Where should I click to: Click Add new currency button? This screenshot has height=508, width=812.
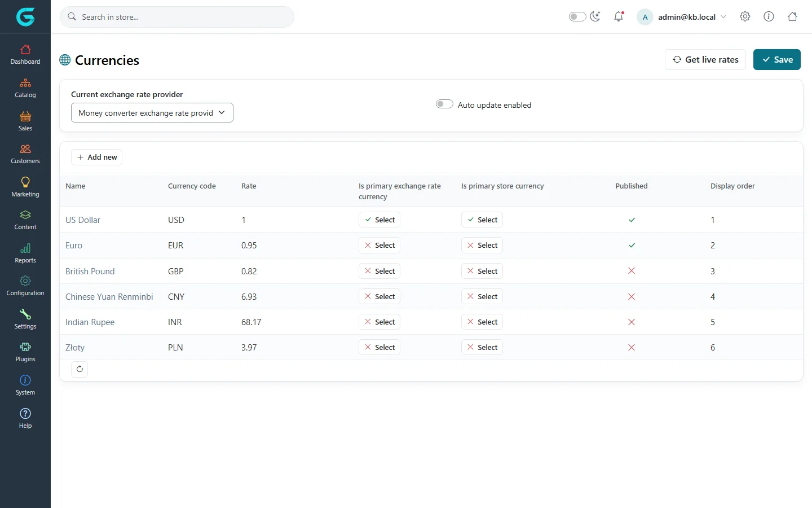click(96, 157)
